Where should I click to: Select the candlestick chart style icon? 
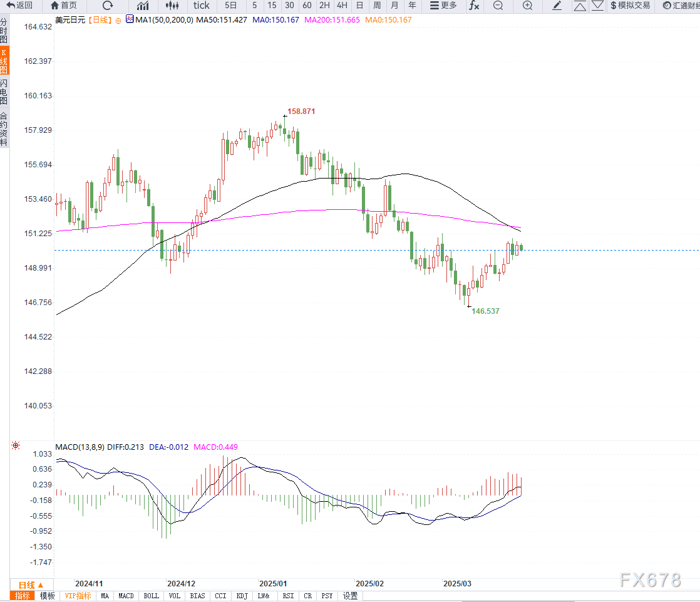pyautogui.click(x=172, y=6)
